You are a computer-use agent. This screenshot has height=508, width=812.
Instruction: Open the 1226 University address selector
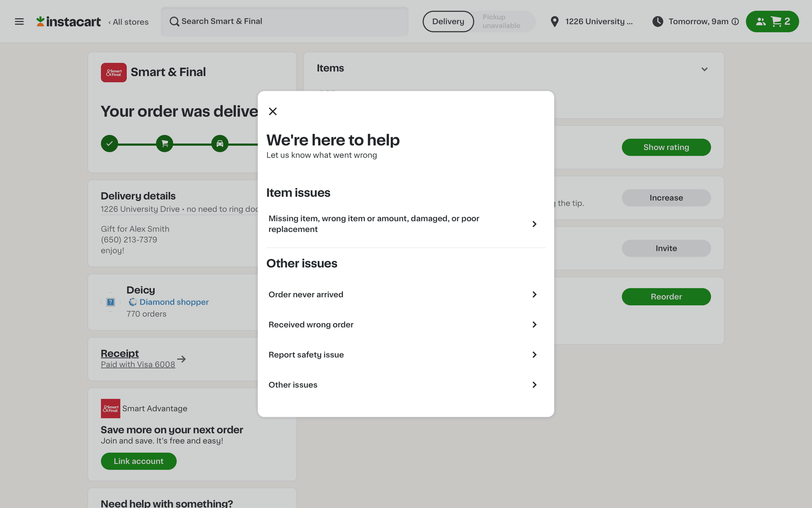(592, 22)
